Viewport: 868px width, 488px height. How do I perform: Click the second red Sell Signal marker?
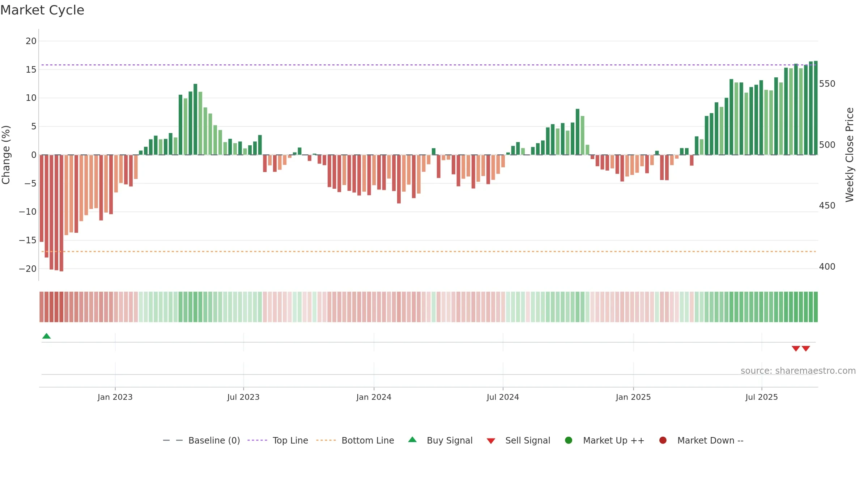806,348
